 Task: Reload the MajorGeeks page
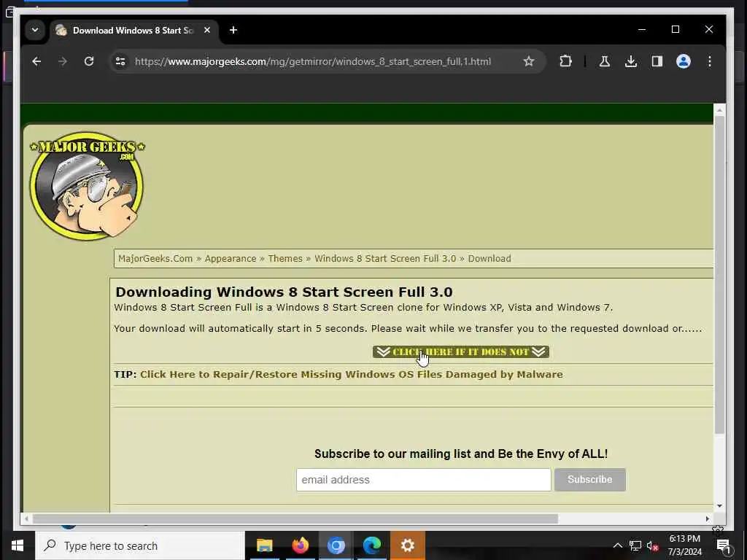point(89,61)
